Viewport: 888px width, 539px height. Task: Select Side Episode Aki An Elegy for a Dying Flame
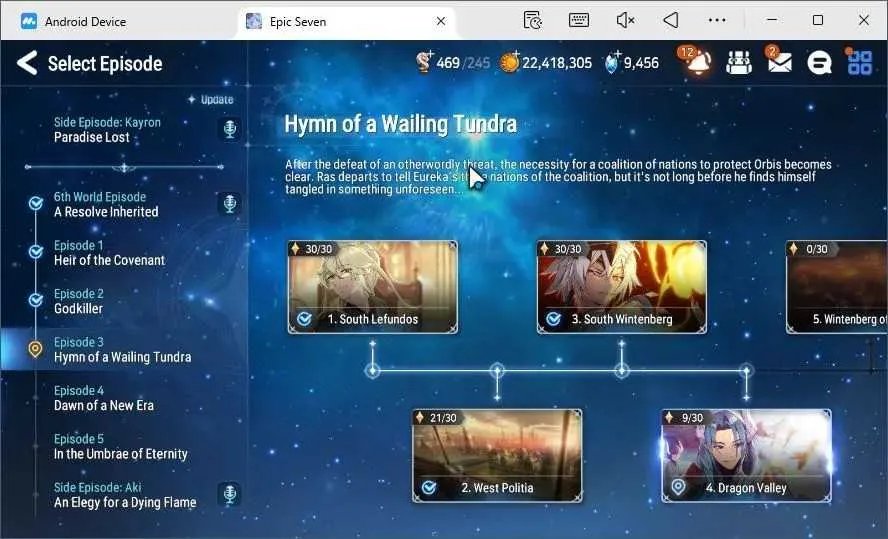(x=125, y=495)
